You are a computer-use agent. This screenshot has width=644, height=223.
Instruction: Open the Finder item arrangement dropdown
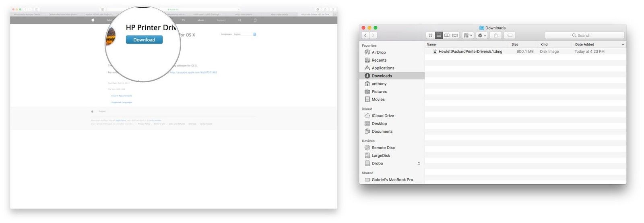[x=468, y=35]
